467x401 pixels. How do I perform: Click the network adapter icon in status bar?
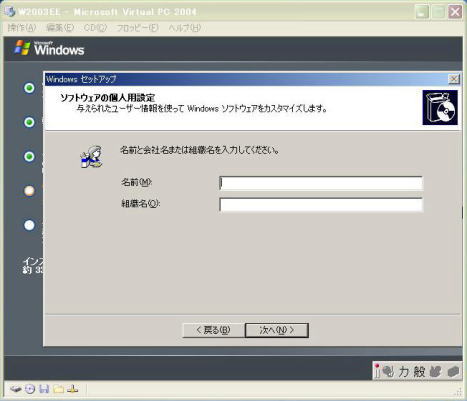pyautogui.click(x=73, y=389)
